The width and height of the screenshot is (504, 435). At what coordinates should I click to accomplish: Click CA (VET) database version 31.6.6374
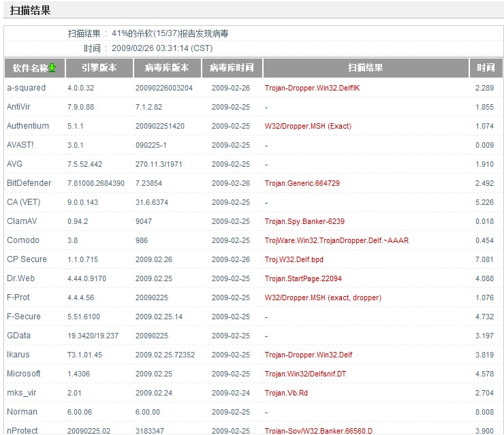point(152,202)
